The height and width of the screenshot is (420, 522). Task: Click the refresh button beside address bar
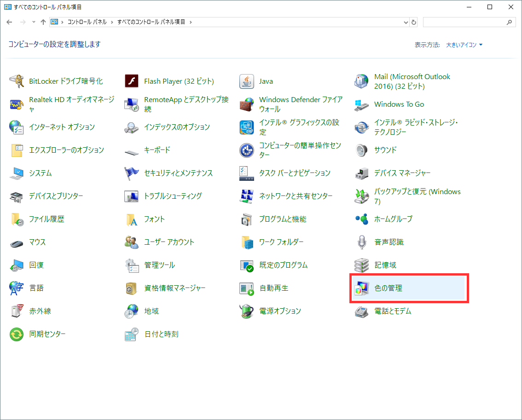coord(414,22)
